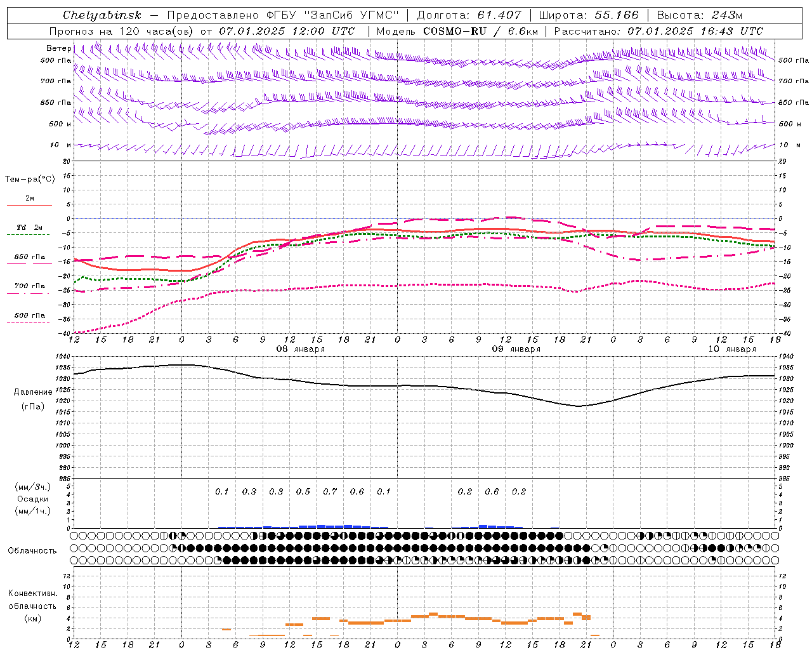The image size is (812, 650).
Task: Click the Осадки precipitation label
Action: click(33, 499)
